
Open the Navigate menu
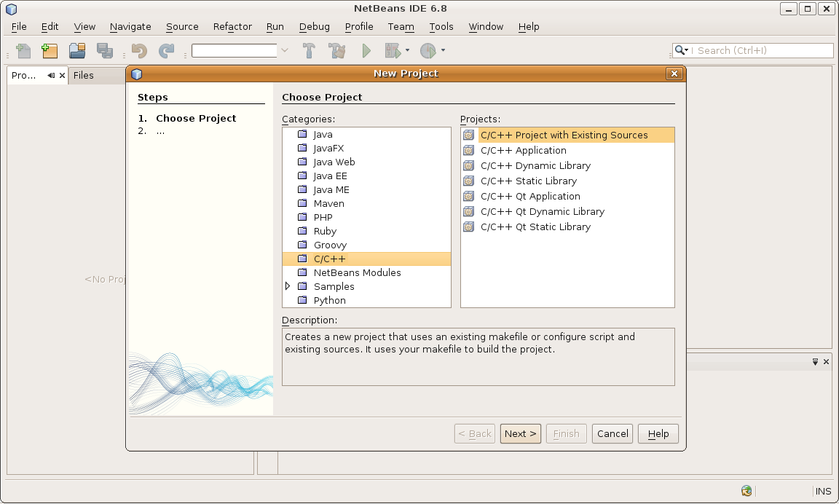(x=130, y=27)
